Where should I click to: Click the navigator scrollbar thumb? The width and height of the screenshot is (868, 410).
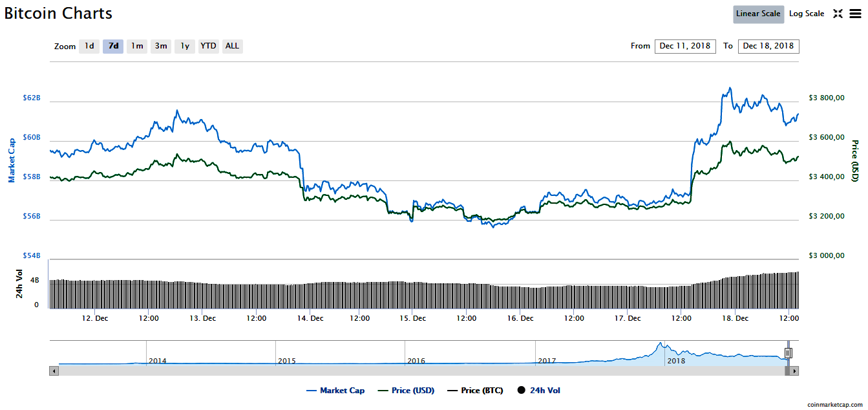787,371
